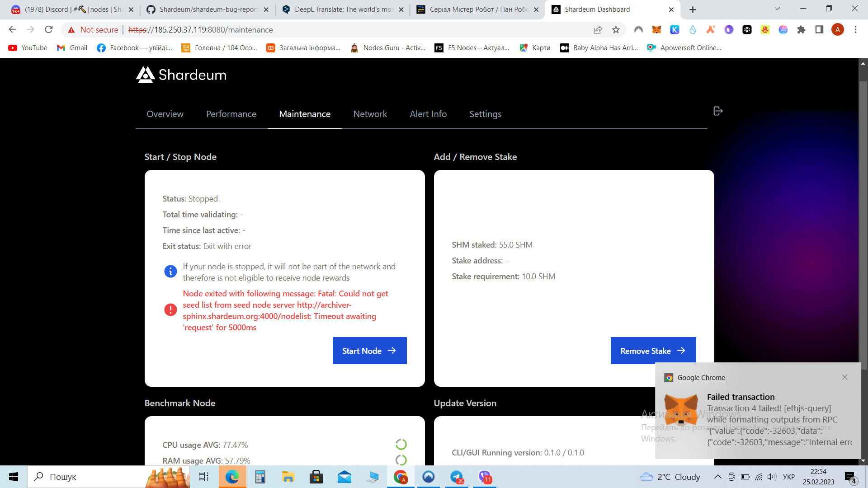This screenshot has height=488, width=868.
Task: Open the Chrome three-dot menu
Action: tap(856, 30)
